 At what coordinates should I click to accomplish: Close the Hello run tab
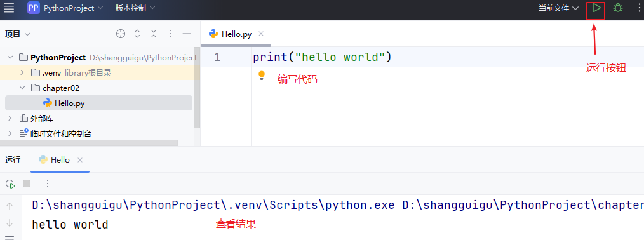[80, 160]
